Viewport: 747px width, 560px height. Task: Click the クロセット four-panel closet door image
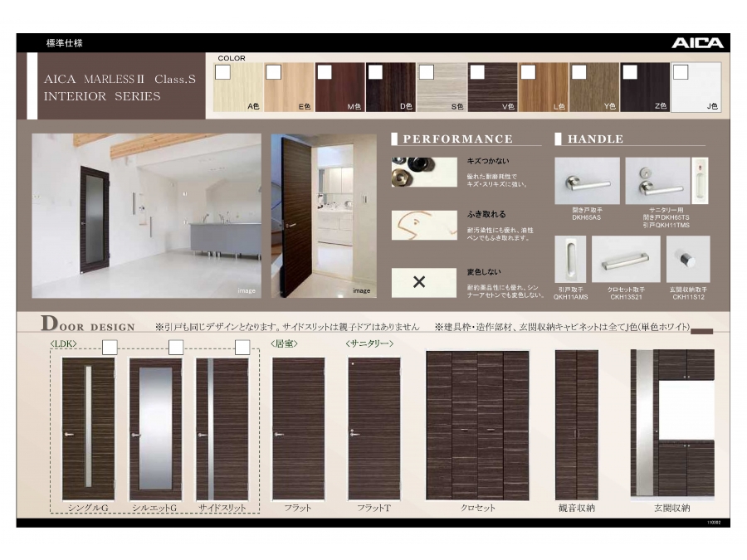coord(477,426)
